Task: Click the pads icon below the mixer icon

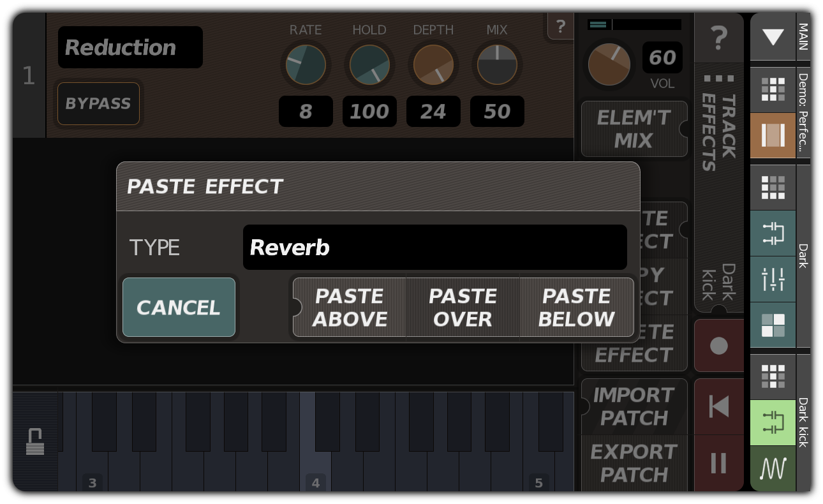Action: pos(773,325)
